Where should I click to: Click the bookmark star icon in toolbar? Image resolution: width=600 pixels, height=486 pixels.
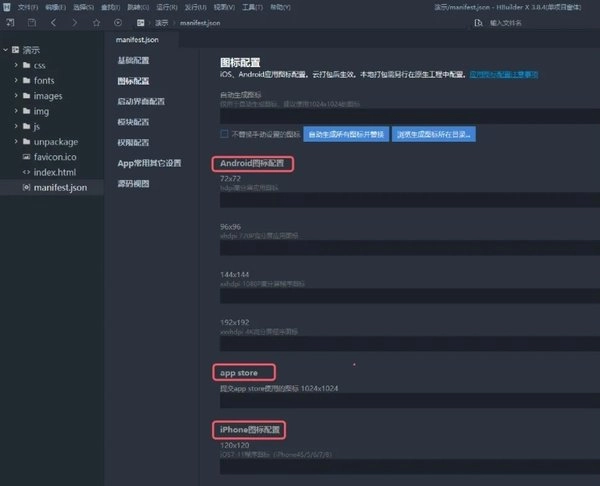pyautogui.click(x=96, y=21)
